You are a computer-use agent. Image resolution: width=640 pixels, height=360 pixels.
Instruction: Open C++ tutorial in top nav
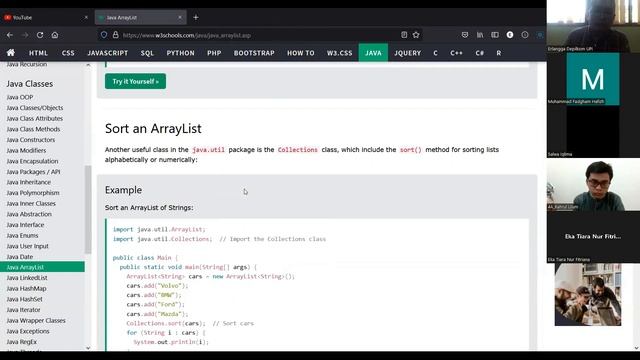point(456,53)
